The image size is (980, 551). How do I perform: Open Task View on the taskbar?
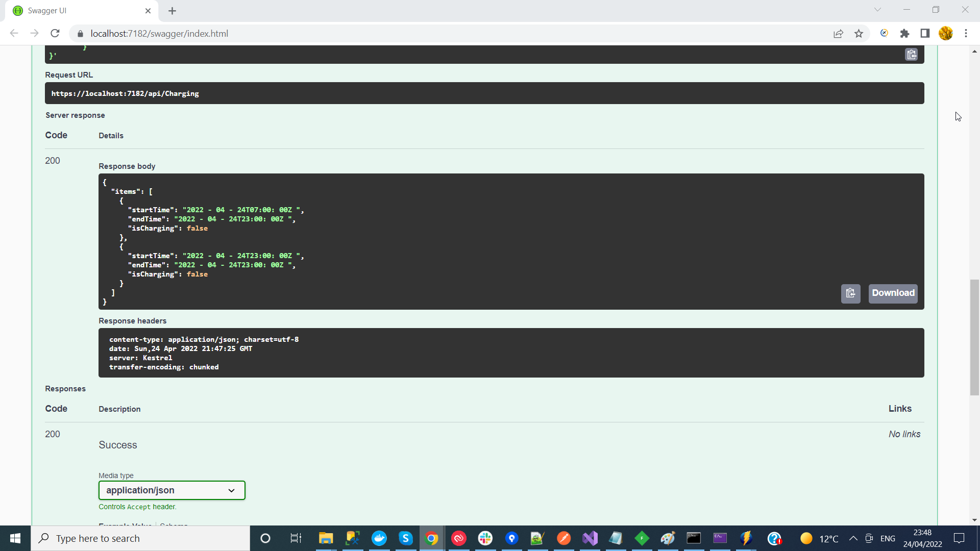click(296, 538)
